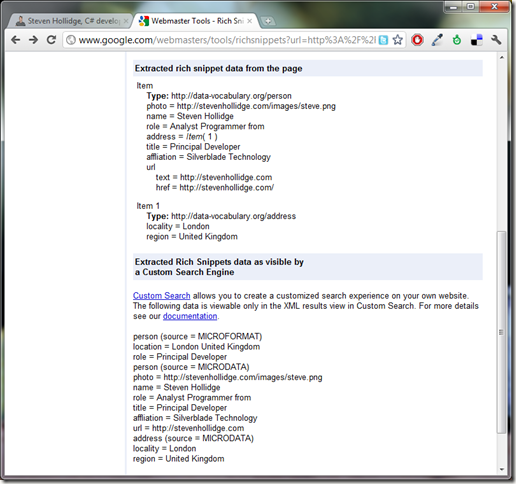The height and width of the screenshot is (484, 516).
Task: Click 'role = Analyst Programmer from' in the Item block
Action: click(x=205, y=126)
